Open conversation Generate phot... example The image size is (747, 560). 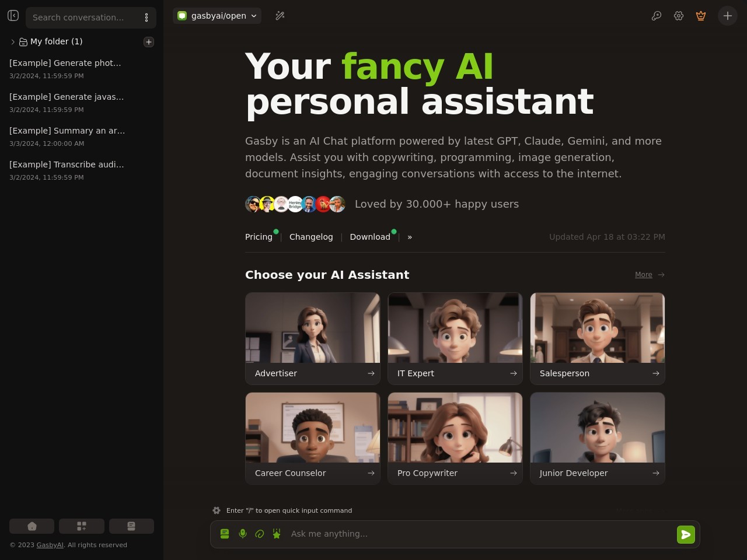coord(82,69)
